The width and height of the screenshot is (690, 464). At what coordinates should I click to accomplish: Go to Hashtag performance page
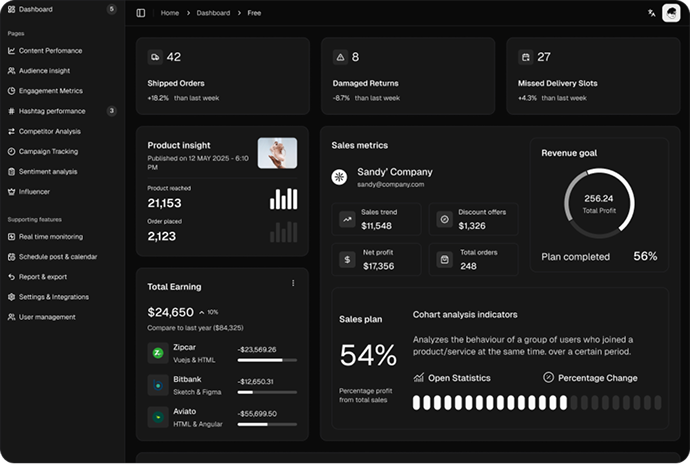point(52,111)
